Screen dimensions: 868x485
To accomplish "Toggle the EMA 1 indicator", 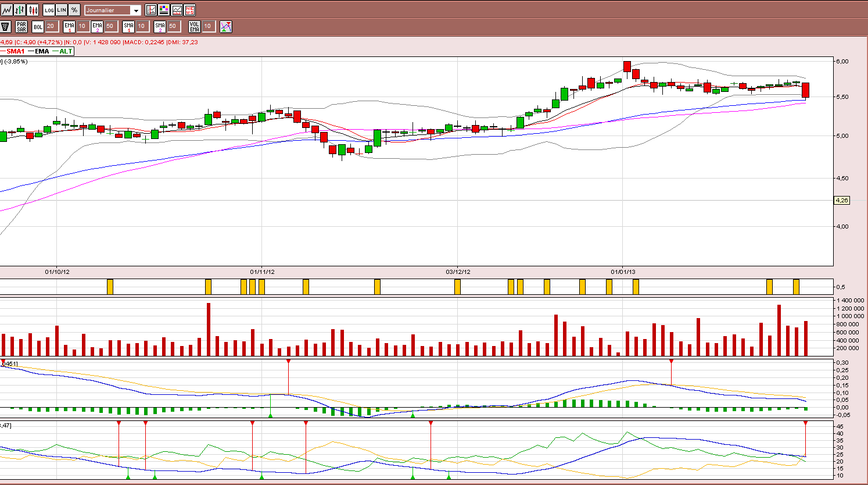I will (69, 27).
